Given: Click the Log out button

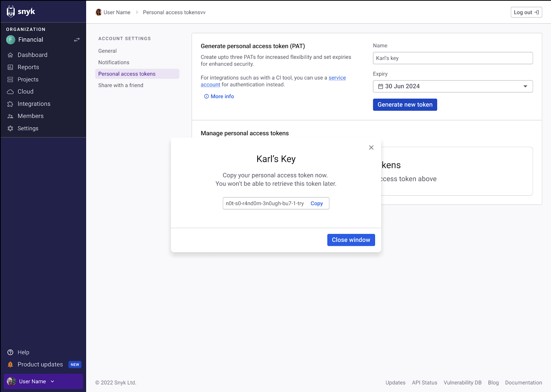Looking at the screenshot, I should (x=526, y=12).
